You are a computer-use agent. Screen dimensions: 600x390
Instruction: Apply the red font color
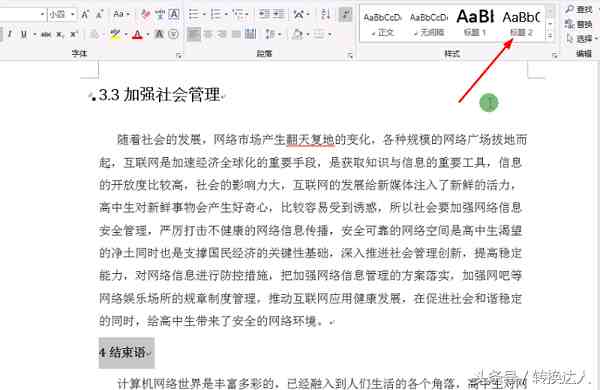click(137, 35)
